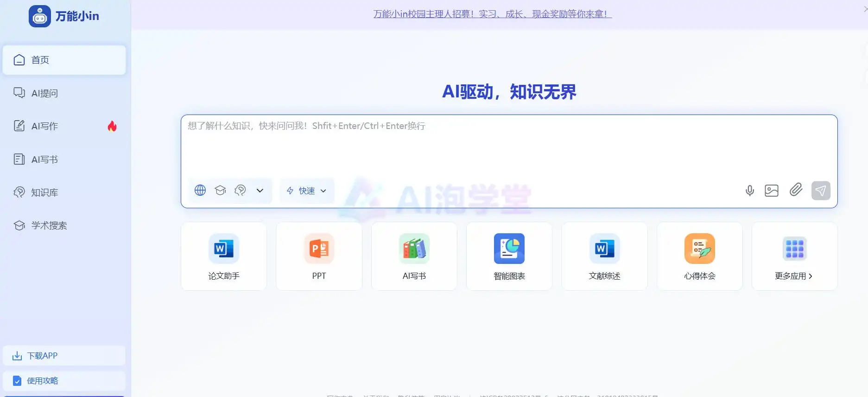Screen dimensions: 868x397
Task: Toggle the academic graduation cap source
Action: [x=220, y=190]
